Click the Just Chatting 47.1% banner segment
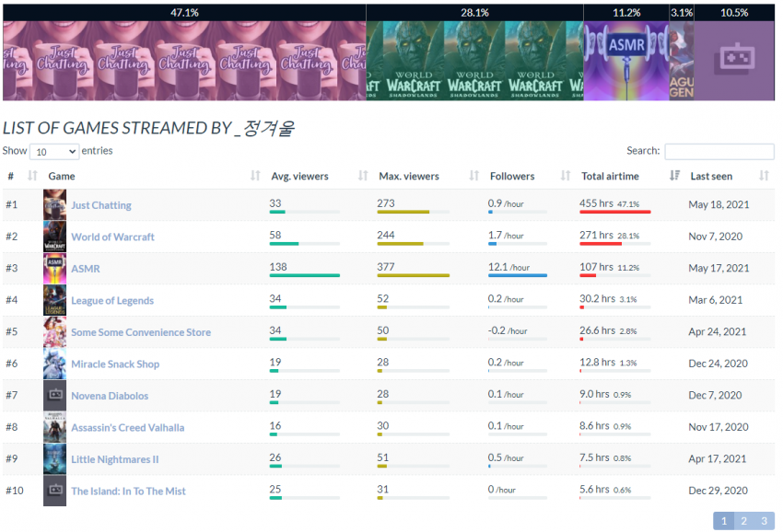Screen dimensions: 783x532 click(x=184, y=52)
